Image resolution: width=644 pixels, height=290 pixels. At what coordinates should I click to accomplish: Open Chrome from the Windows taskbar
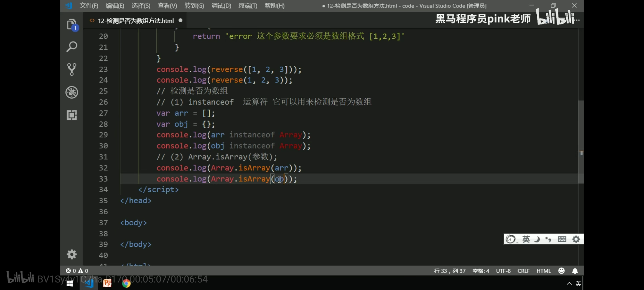(x=126, y=283)
